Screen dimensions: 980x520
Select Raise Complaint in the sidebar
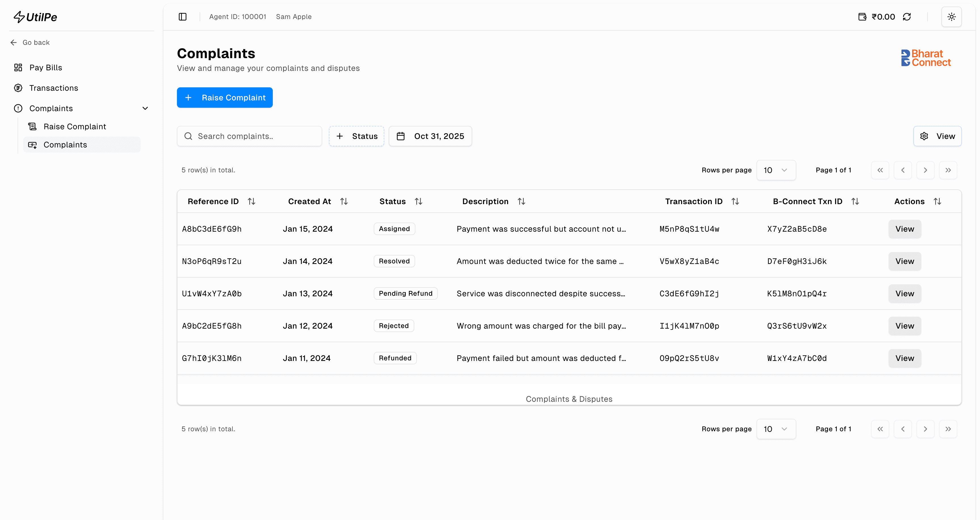click(x=75, y=126)
